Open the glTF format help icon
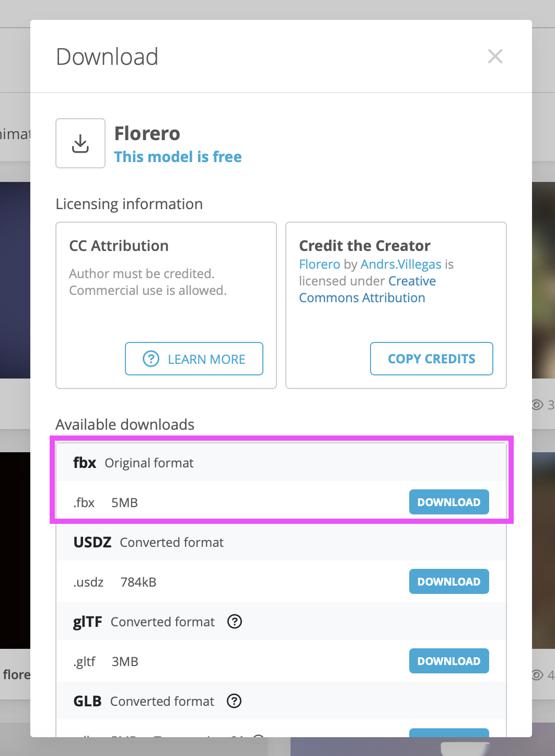Viewport: 555px width, 756px height. 235,622
